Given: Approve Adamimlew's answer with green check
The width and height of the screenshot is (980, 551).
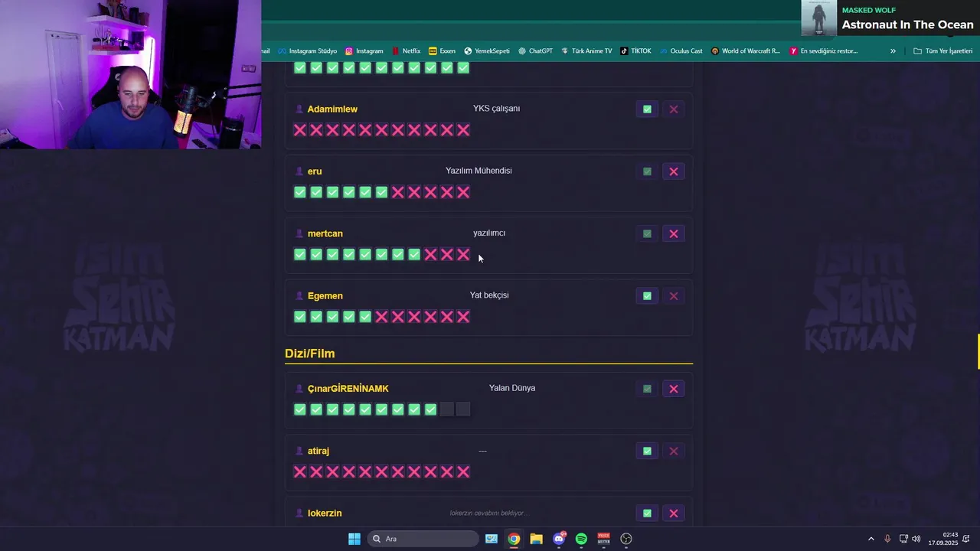Looking at the screenshot, I should [x=647, y=109].
